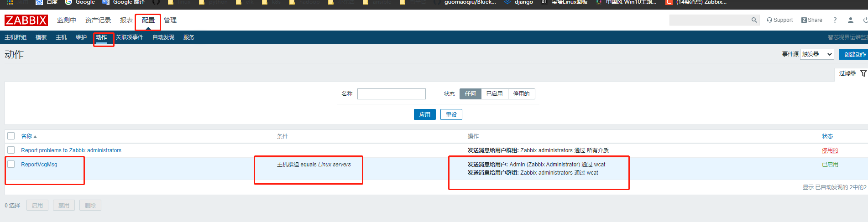This screenshot has height=222, width=868.
Task: Focus the 名称 filter input field
Action: point(392,94)
